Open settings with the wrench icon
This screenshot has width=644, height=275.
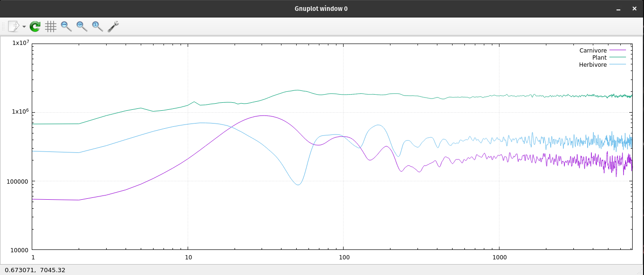point(113,27)
